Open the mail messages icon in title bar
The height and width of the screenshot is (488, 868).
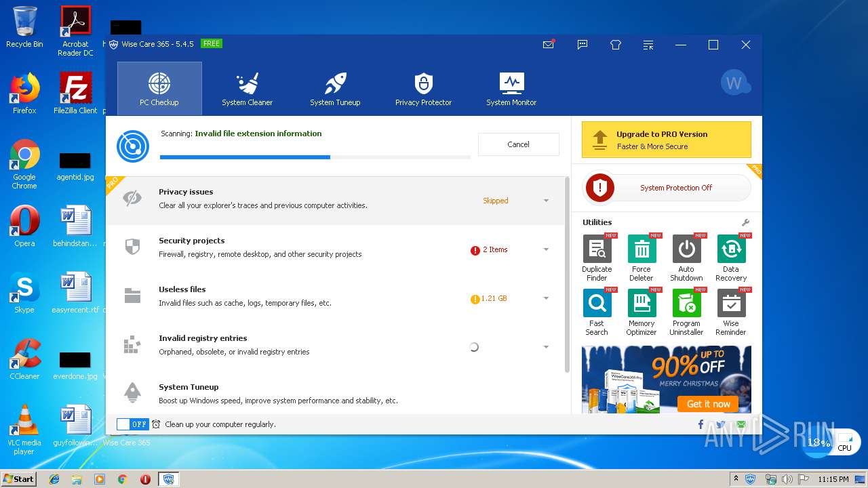pos(549,45)
